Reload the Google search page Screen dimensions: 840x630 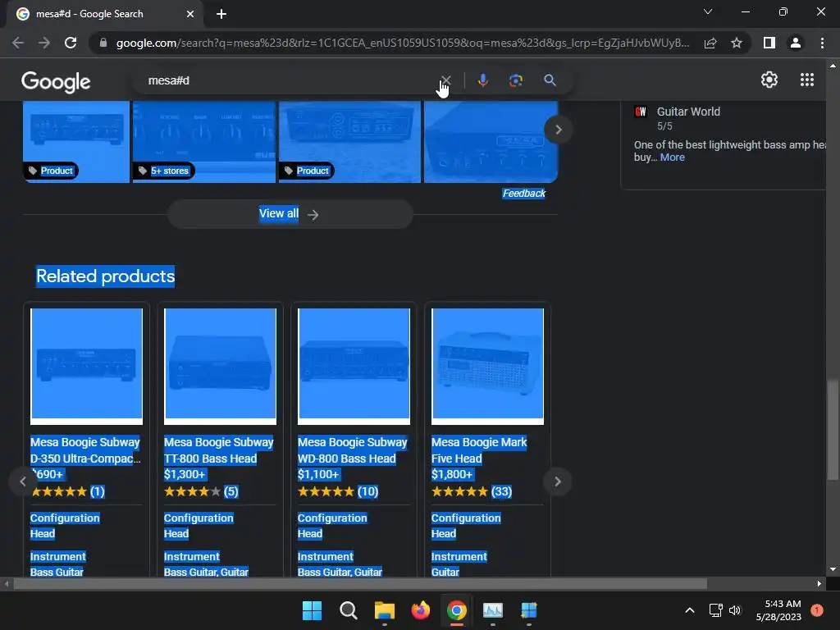pos(71,43)
